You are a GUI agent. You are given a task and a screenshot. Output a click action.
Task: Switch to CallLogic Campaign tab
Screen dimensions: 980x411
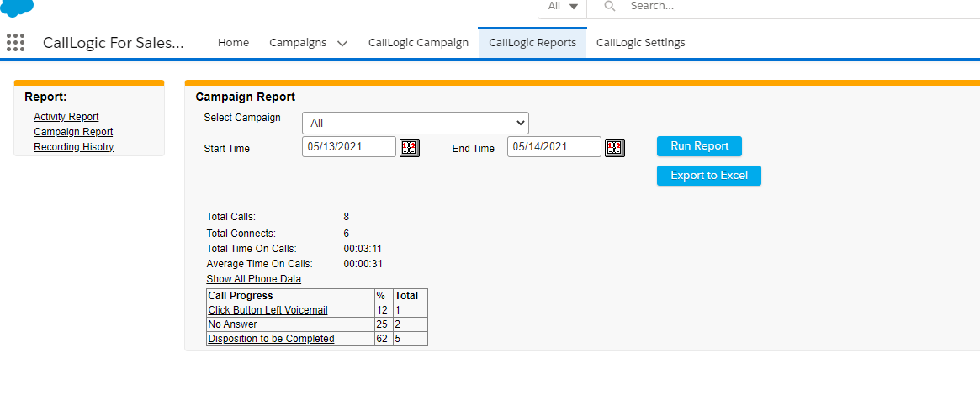(x=418, y=43)
